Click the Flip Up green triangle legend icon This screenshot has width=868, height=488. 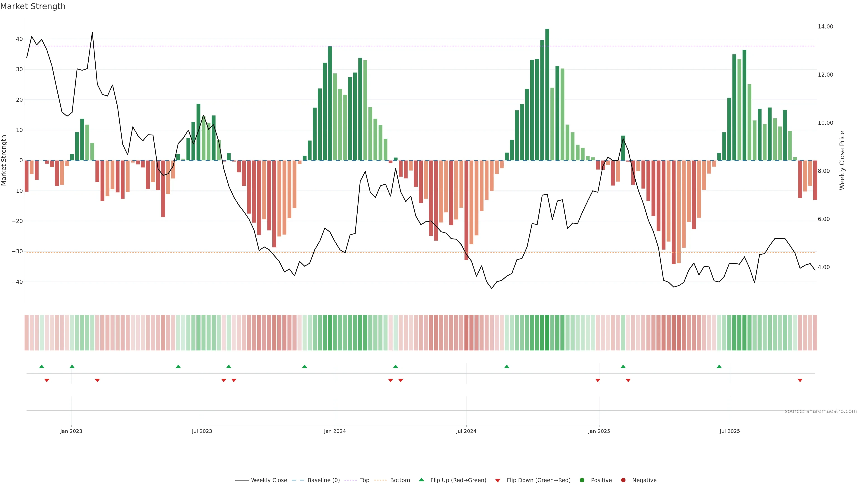[421, 480]
